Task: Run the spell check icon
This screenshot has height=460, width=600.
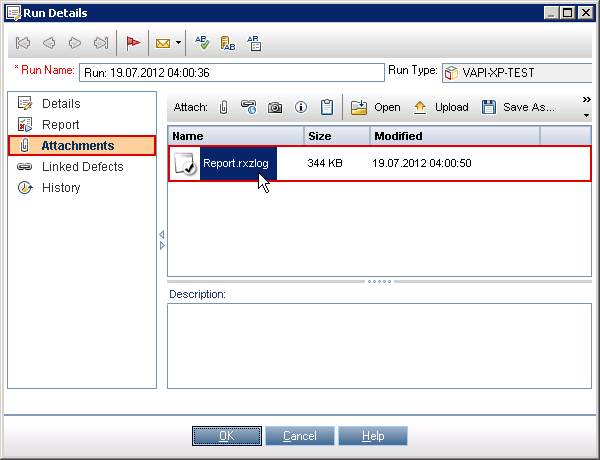Action: (x=202, y=43)
